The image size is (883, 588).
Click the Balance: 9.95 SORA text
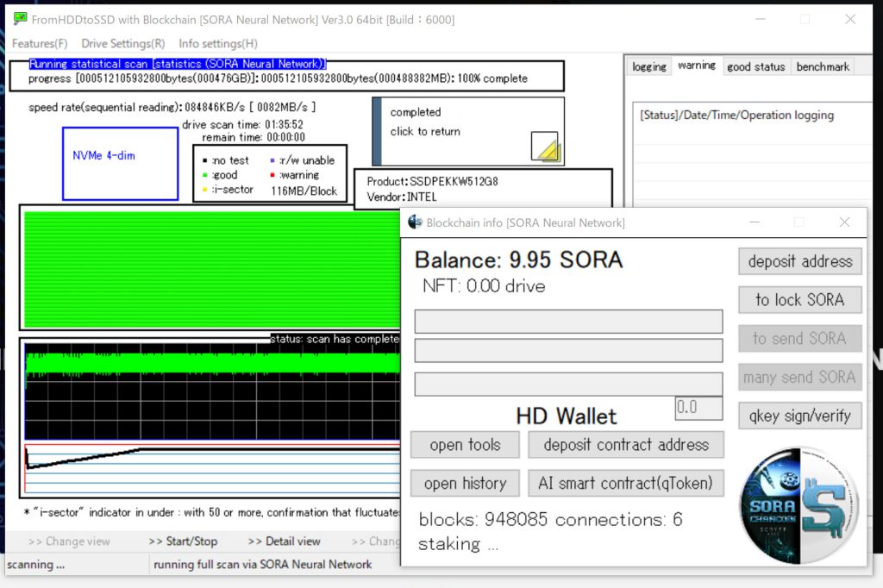[x=518, y=260]
